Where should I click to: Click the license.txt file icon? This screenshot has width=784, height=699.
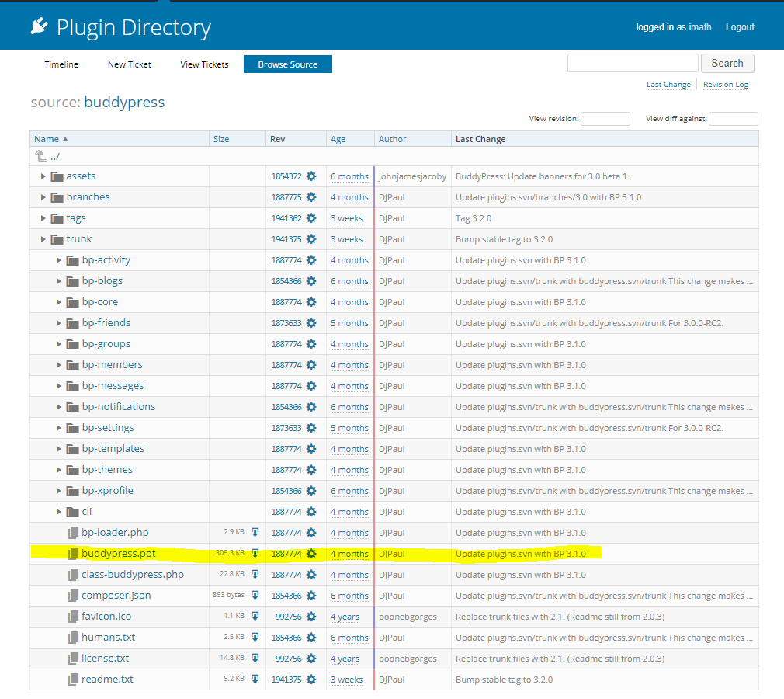point(74,659)
